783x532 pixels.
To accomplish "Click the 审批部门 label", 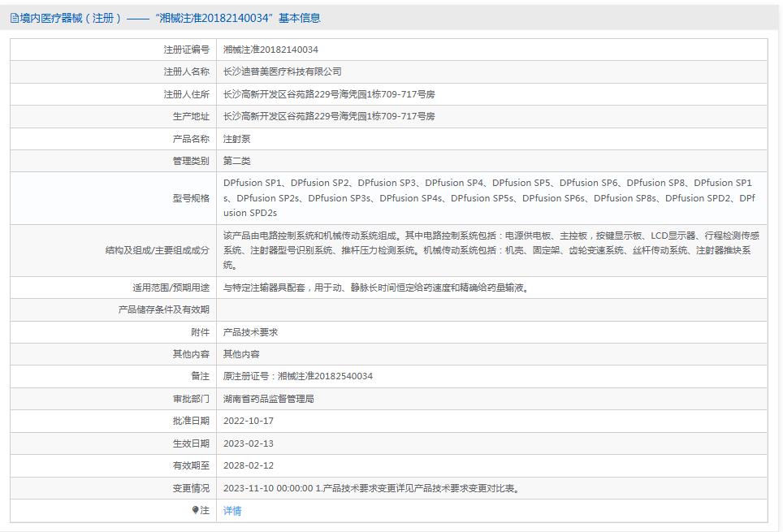I will click(191, 399).
